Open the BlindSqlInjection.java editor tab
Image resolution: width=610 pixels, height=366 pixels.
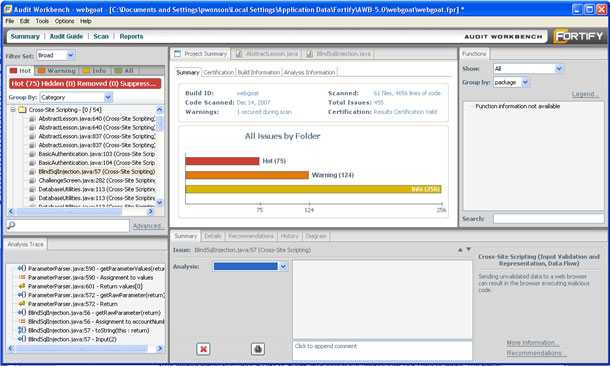(338, 54)
